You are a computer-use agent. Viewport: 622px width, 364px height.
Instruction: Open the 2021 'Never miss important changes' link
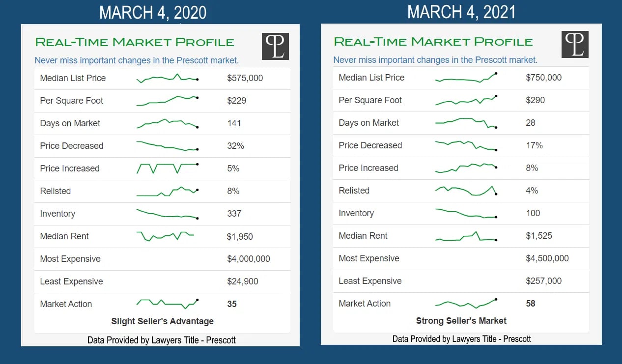click(x=435, y=60)
